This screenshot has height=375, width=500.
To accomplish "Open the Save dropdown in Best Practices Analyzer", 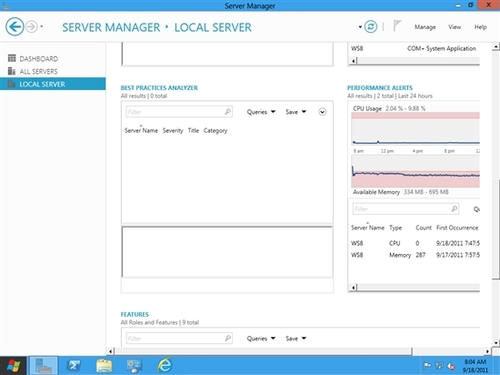I will pyautogui.click(x=296, y=112).
